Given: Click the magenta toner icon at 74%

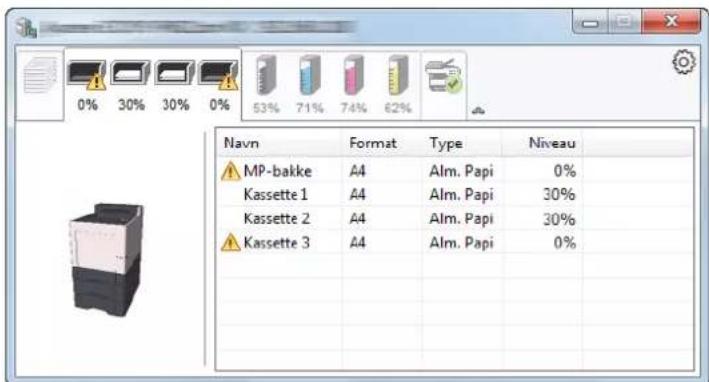Looking at the screenshot, I should tap(354, 75).
